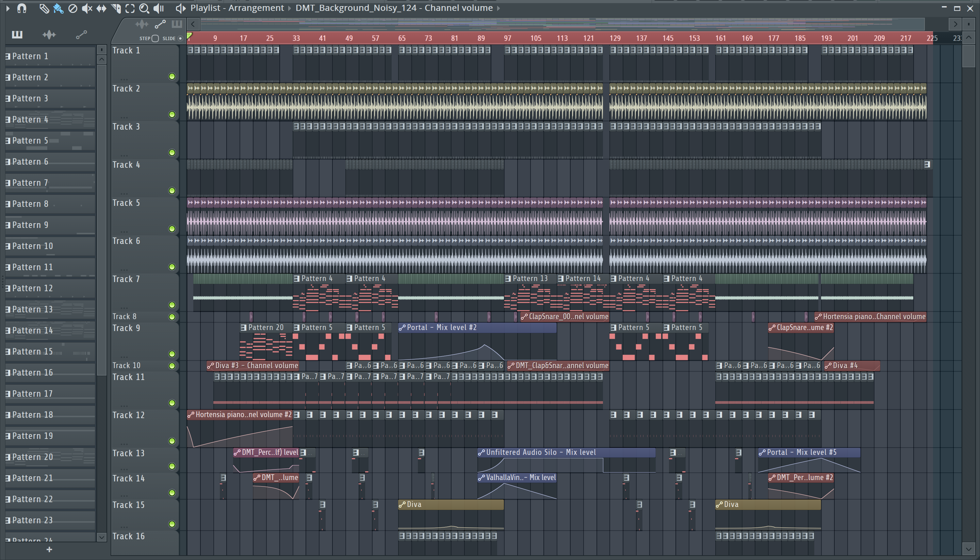Select Pattern 1 in the picker
The image size is (980, 560).
tap(50, 56)
